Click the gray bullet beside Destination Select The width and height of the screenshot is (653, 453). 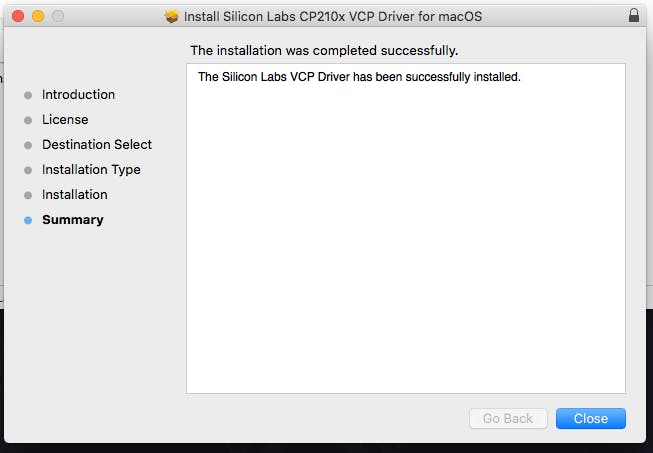(x=28, y=146)
